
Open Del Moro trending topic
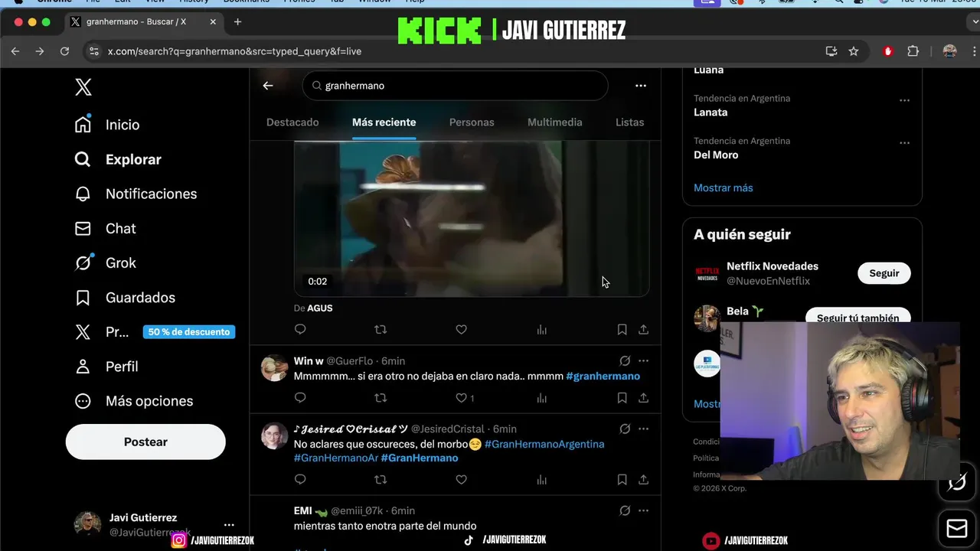(716, 155)
